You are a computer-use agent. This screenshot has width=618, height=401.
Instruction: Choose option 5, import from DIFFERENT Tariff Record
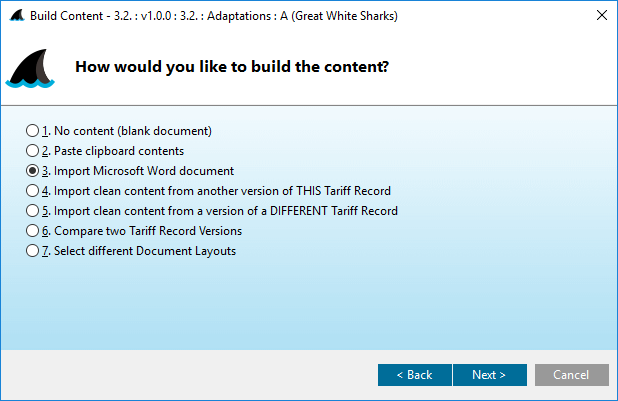[33, 211]
